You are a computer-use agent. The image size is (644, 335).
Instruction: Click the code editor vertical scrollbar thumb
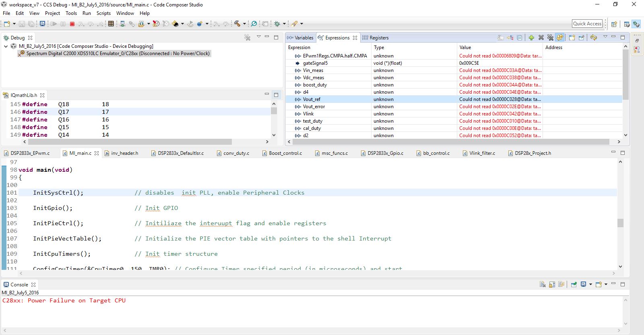pos(620,223)
